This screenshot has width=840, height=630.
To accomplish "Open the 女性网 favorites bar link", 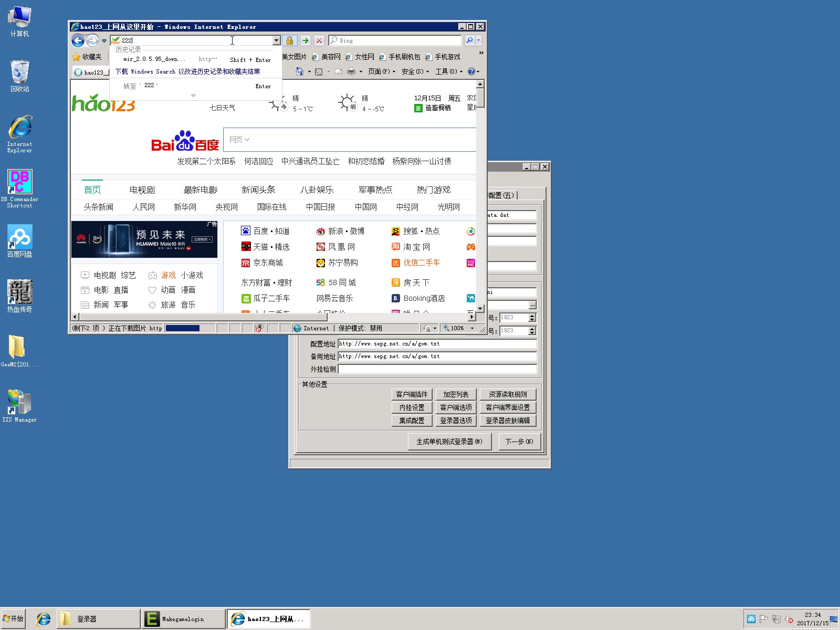I will coord(360,57).
